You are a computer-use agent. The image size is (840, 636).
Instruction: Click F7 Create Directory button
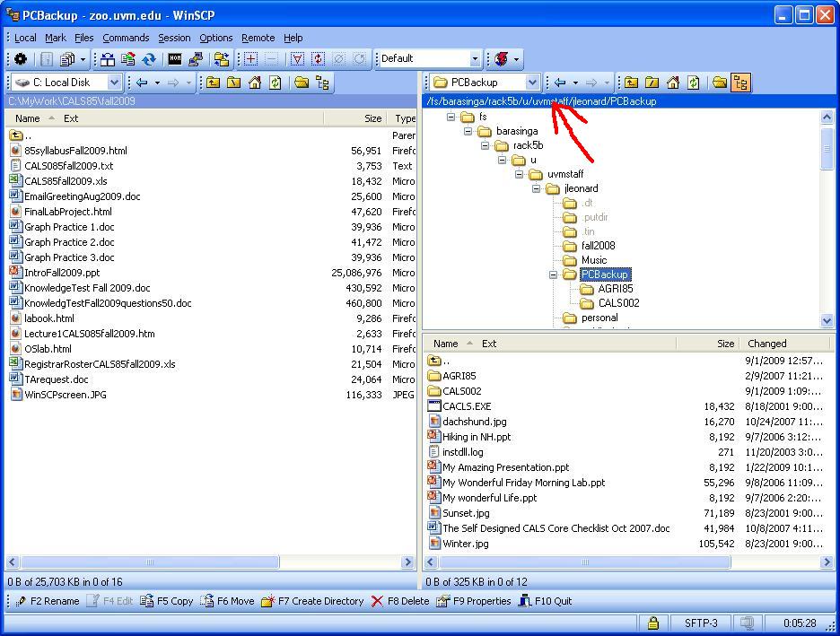click(x=313, y=601)
